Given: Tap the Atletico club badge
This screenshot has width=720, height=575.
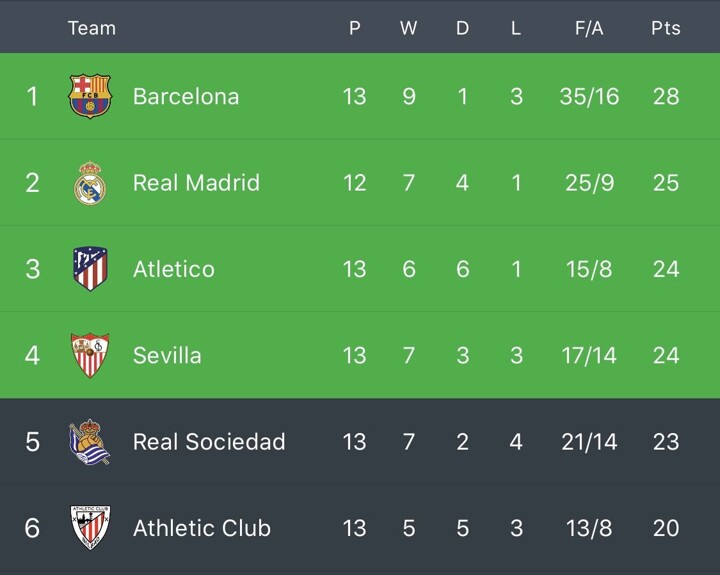Looking at the screenshot, I should pos(90,269).
